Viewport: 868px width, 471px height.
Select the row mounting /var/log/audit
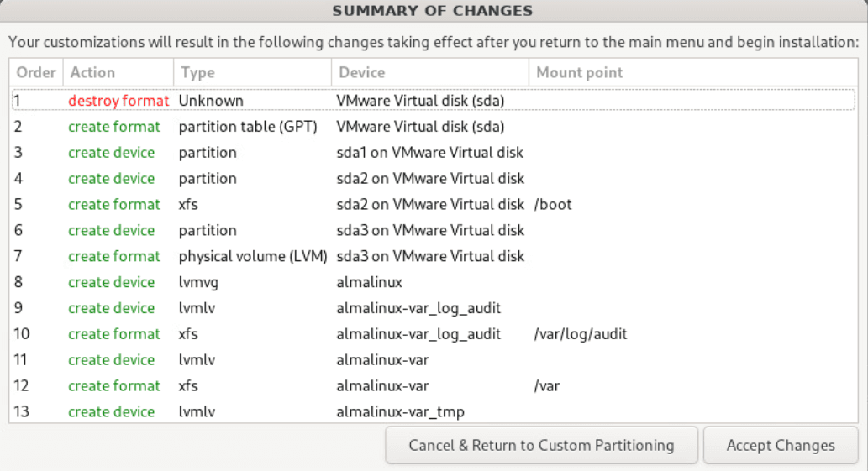434,334
